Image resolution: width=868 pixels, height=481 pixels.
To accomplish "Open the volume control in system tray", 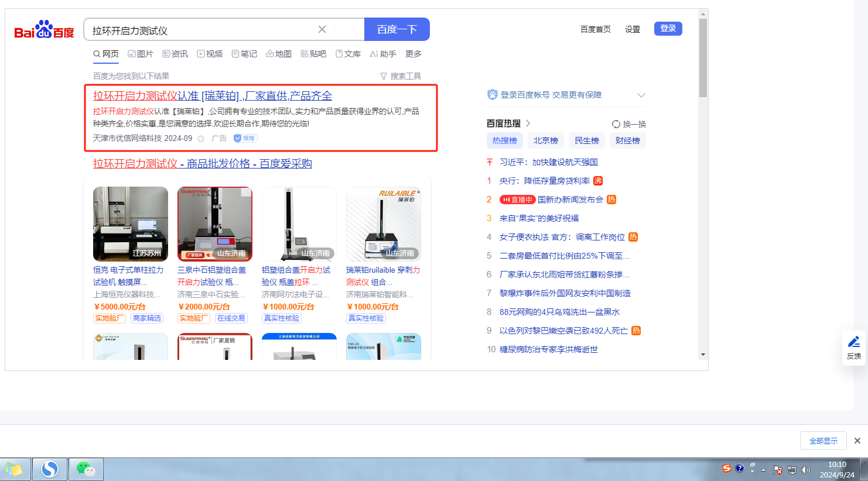I will pos(806,470).
